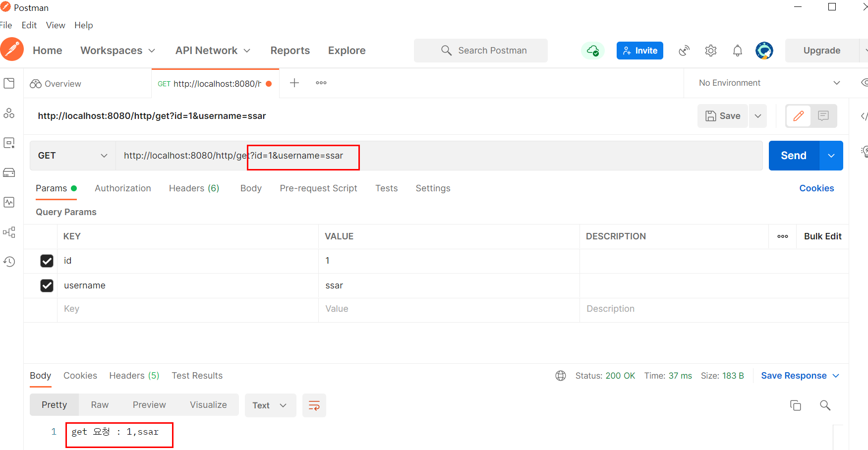Open the Test Results tab
Image resolution: width=868 pixels, height=450 pixels.
pyautogui.click(x=197, y=376)
